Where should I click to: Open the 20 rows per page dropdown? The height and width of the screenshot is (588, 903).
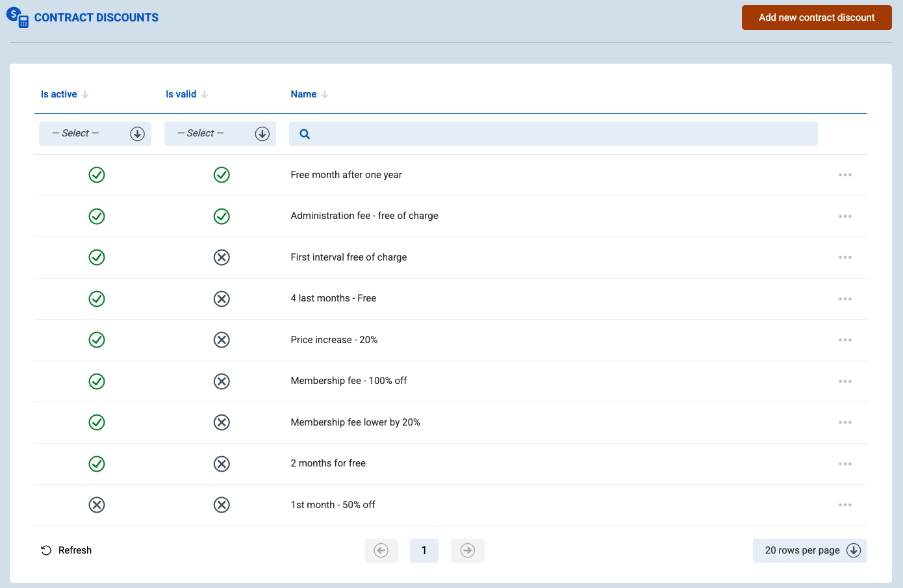coord(810,550)
